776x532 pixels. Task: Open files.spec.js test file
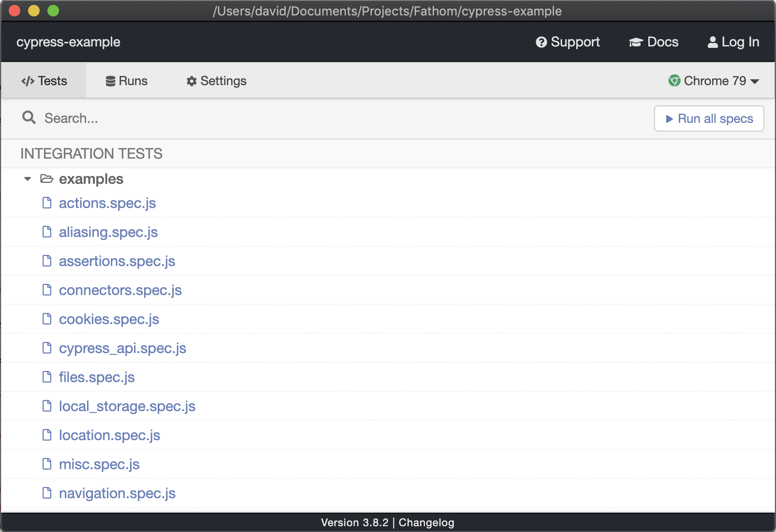tap(97, 377)
